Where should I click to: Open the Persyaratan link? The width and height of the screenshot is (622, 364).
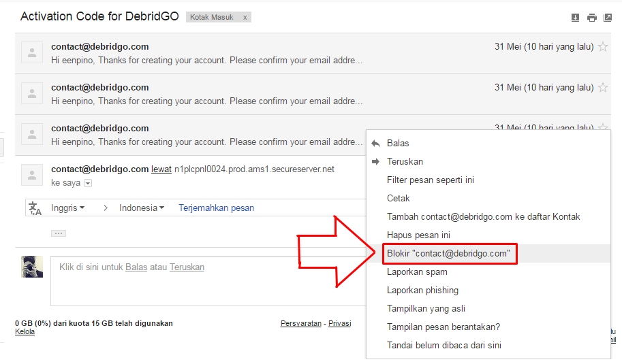pyautogui.click(x=300, y=324)
